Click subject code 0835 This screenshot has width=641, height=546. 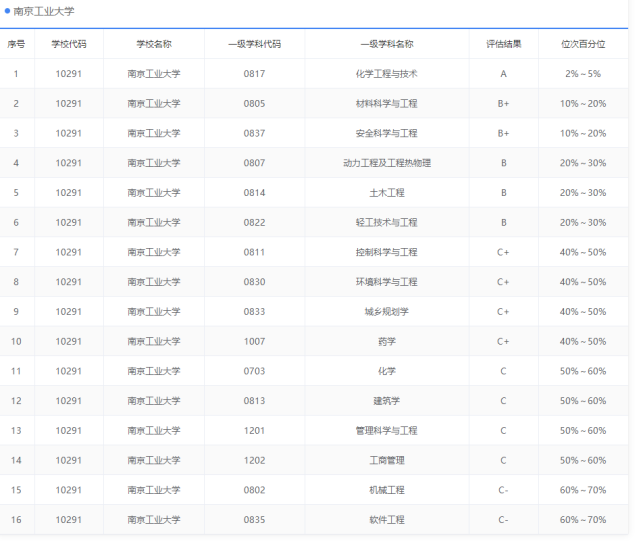[254, 520]
